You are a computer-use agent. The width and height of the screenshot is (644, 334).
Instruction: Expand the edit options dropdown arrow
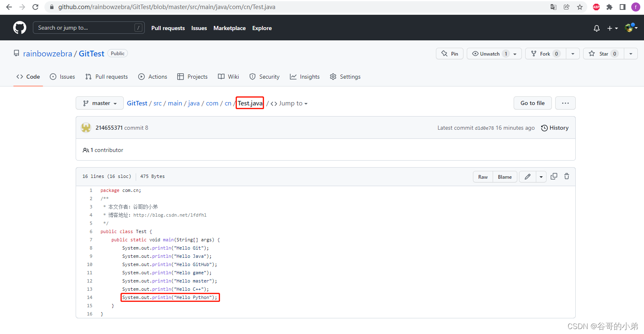point(541,177)
